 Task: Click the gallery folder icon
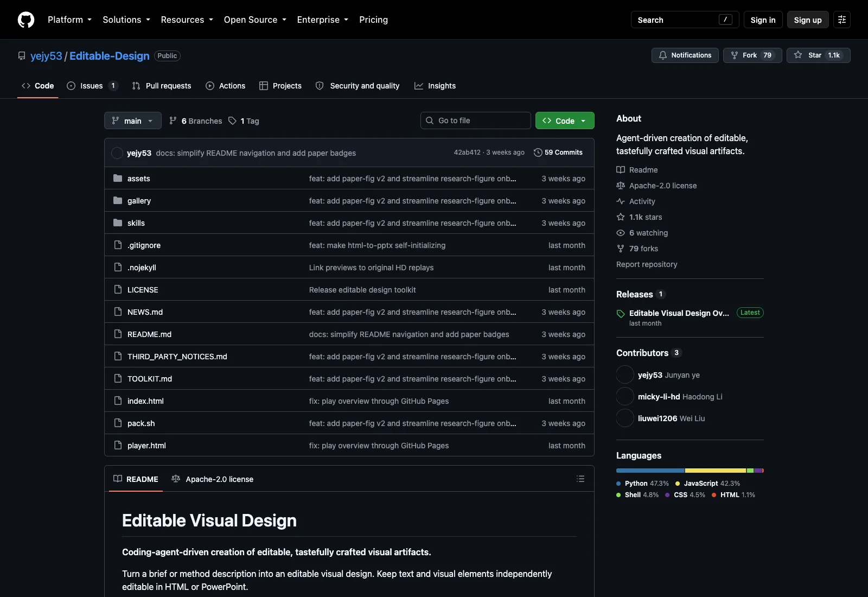(x=118, y=200)
